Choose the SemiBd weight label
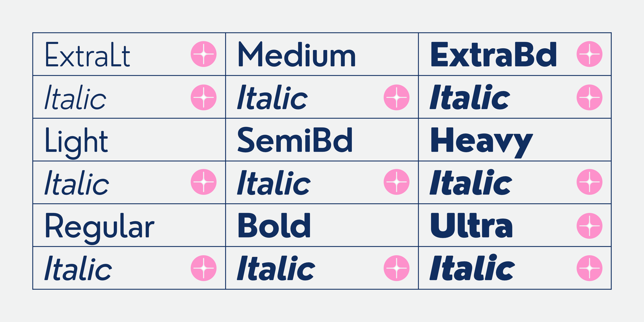 pos(295,140)
